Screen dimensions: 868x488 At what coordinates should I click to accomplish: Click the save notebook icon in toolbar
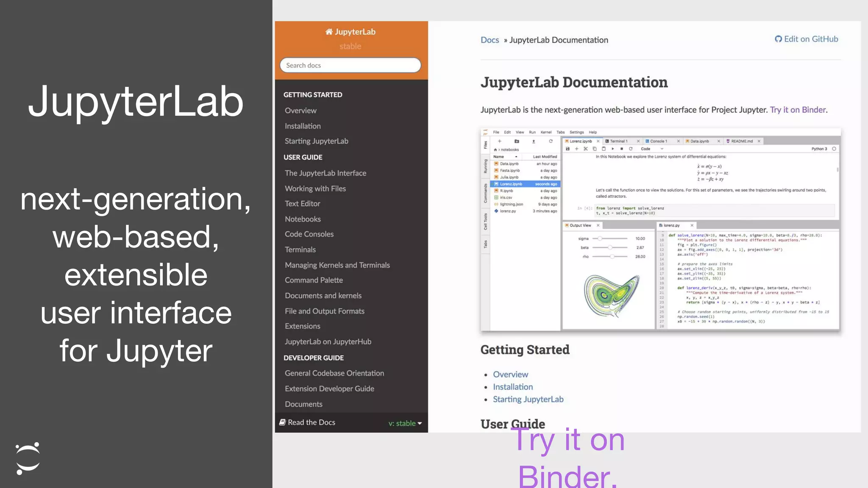point(568,149)
